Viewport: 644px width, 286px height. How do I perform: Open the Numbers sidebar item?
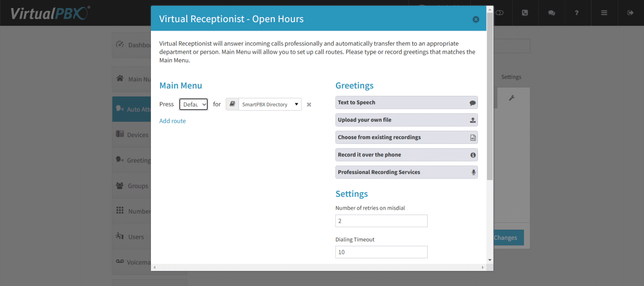coord(132,211)
